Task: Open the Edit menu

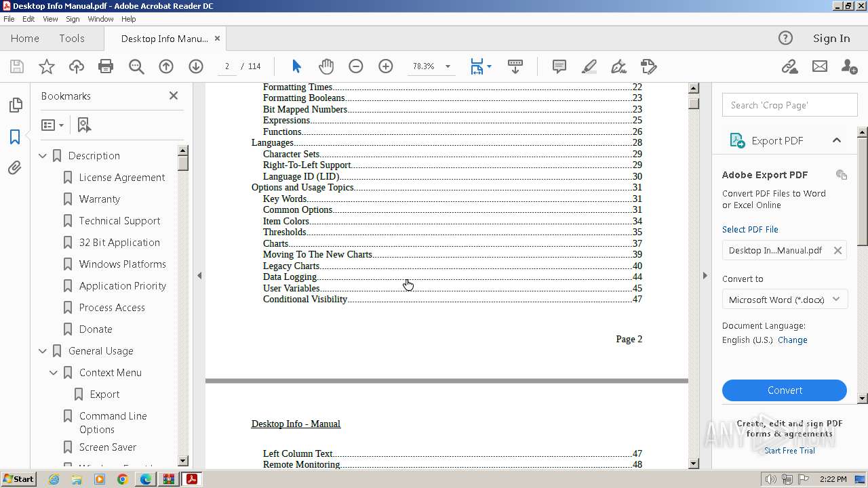Action: click(x=28, y=19)
